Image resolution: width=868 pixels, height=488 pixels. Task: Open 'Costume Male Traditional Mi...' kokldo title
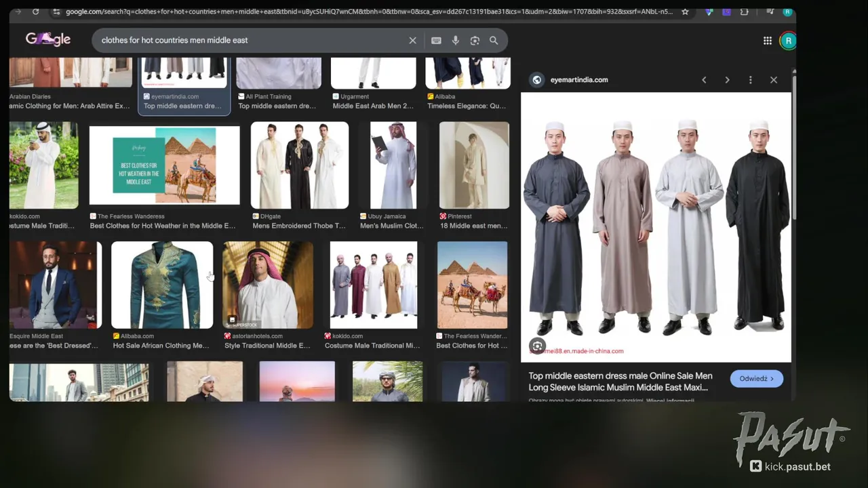372,346
